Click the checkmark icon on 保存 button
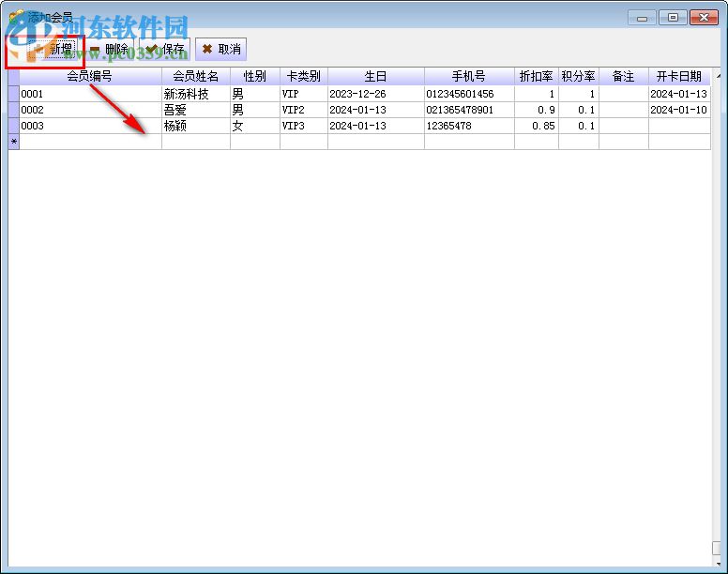 pos(151,49)
